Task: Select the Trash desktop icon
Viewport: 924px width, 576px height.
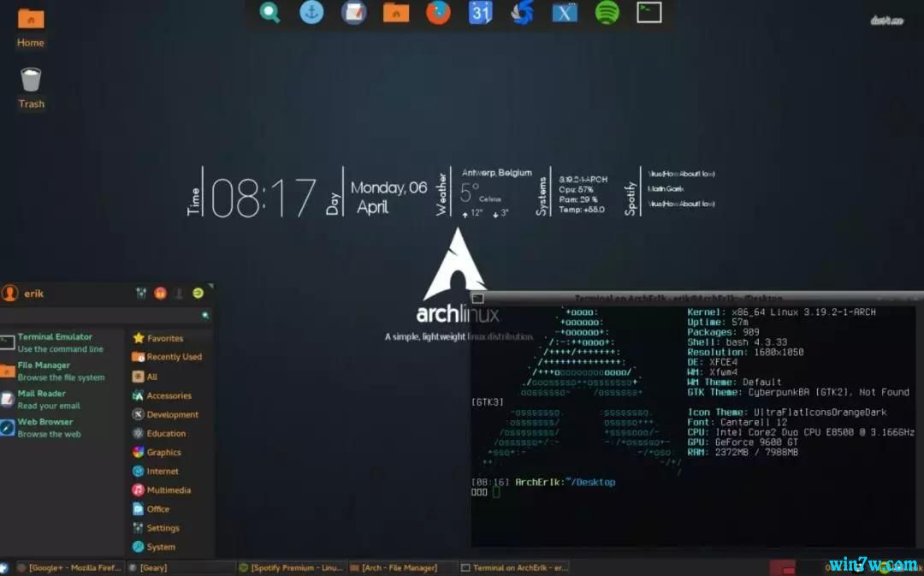Action: point(32,88)
